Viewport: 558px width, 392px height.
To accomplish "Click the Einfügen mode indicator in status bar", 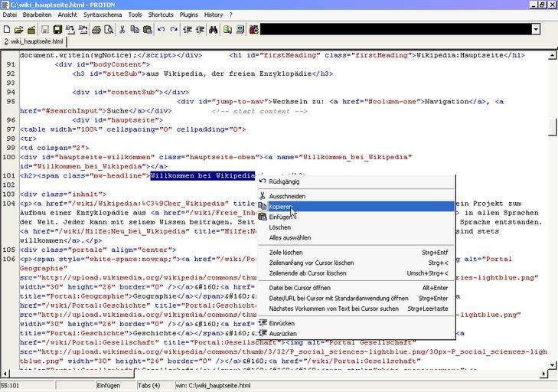I will 109,386.
